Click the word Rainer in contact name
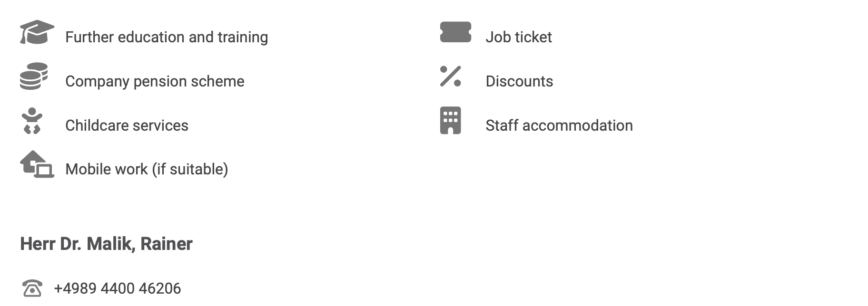This screenshot has width=868, height=306. click(167, 244)
